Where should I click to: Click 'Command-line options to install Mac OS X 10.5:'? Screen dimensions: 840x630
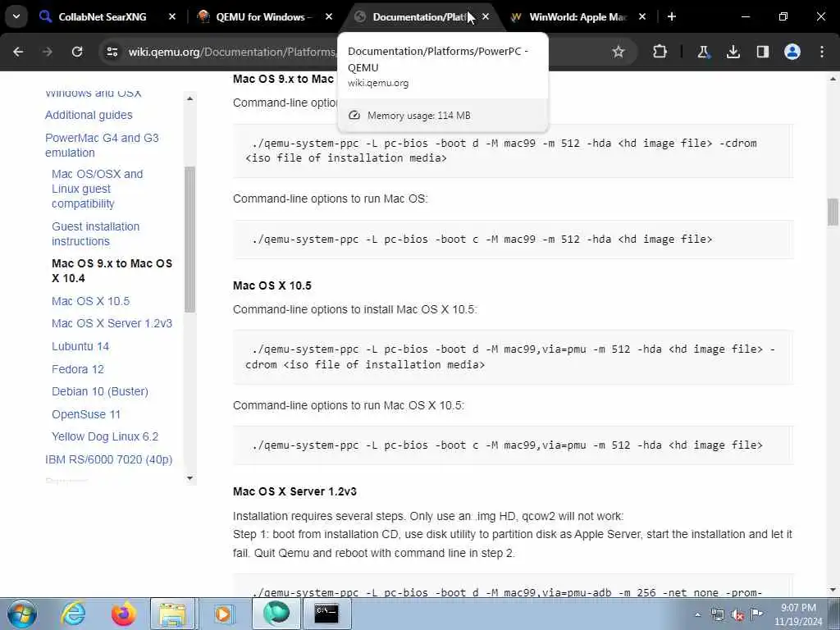click(354, 309)
